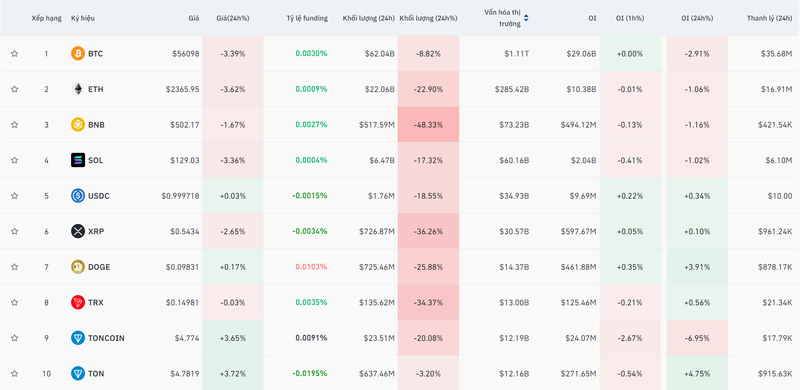Star the TON row as favorite
The width and height of the screenshot is (800, 390).
14,374
